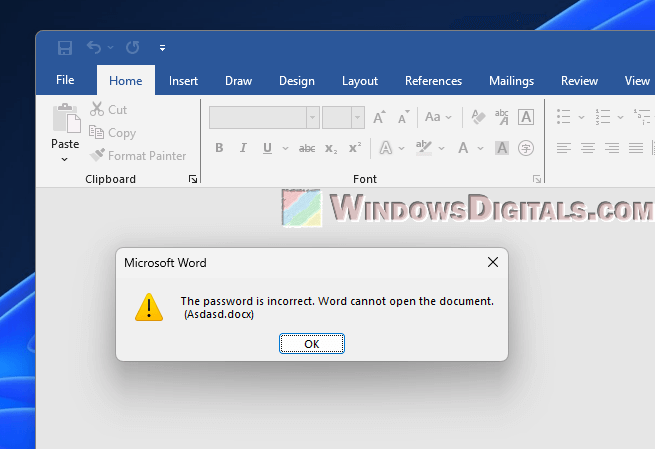Open the Review tab
This screenshot has width=655, height=449.
click(x=579, y=81)
